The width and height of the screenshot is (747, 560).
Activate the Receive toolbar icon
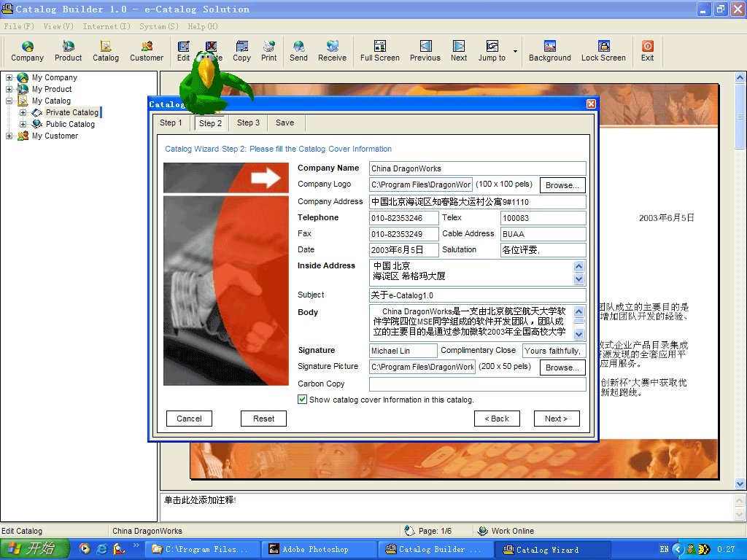[332, 52]
